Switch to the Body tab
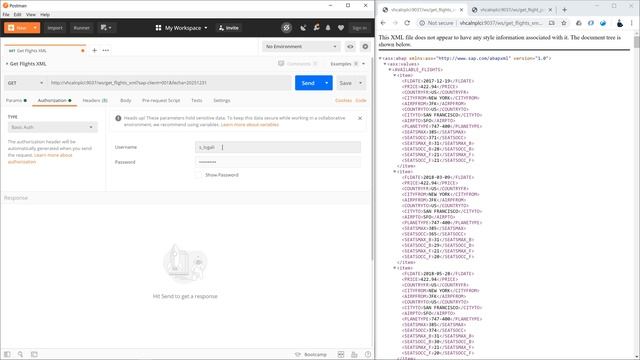Image resolution: width=640 pixels, height=360 pixels. [x=126, y=100]
